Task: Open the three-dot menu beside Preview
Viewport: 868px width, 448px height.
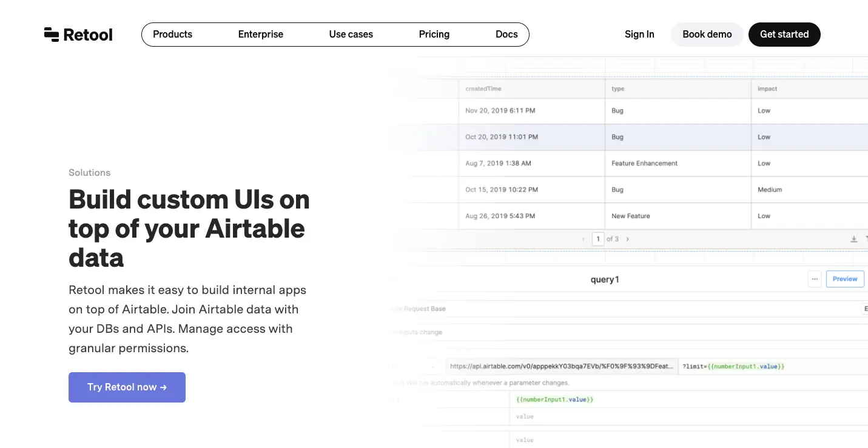Action: (x=815, y=279)
